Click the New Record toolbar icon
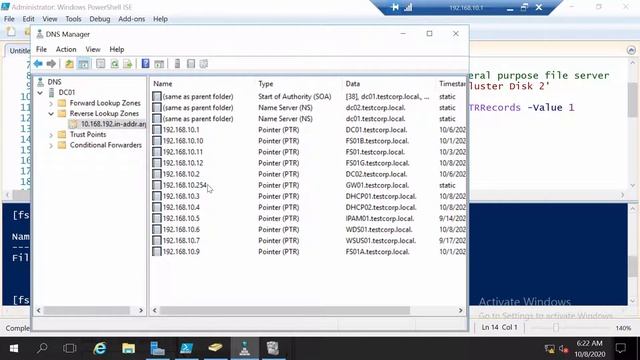The height and width of the screenshot is (360, 640). point(191,64)
